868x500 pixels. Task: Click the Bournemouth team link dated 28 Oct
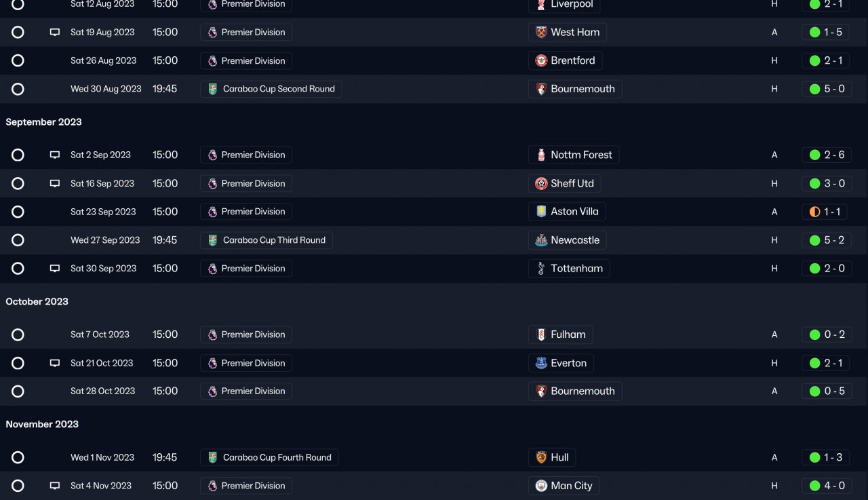coord(582,391)
